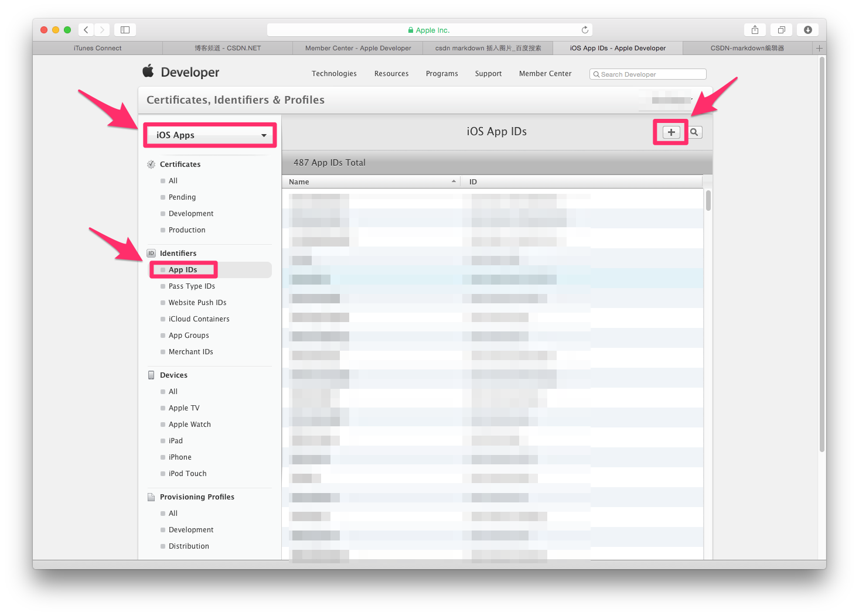Reload the page with refresh icon
The width and height of the screenshot is (859, 616).
585,30
